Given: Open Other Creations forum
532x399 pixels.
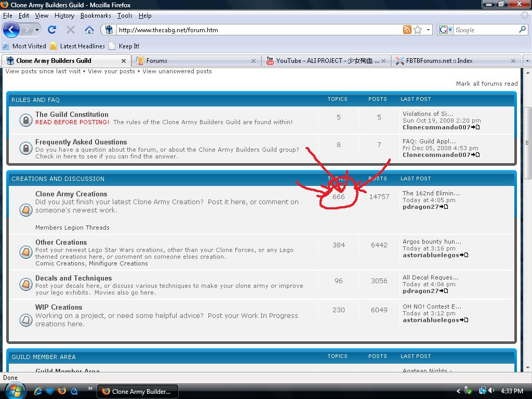Looking at the screenshot, I should click(x=61, y=242).
